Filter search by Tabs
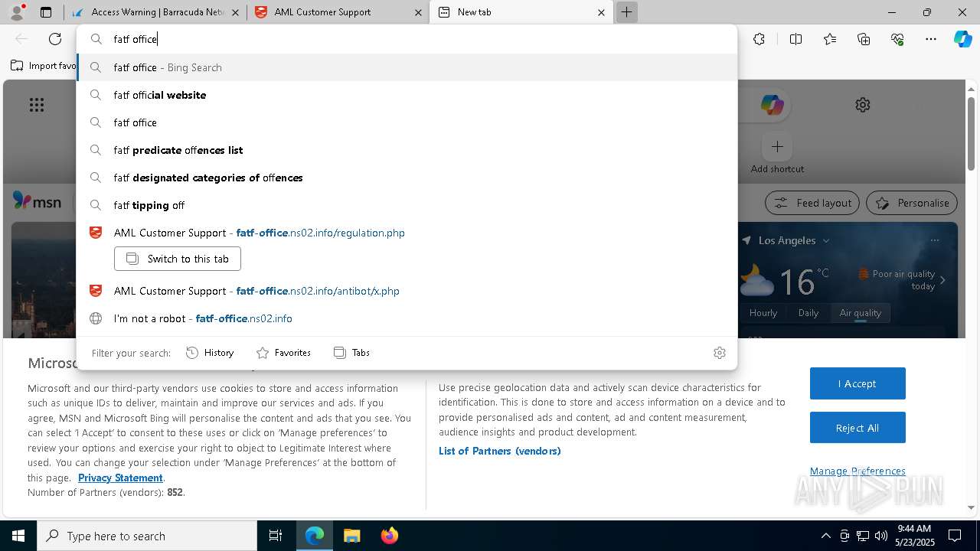Image resolution: width=980 pixels, height=551 pixels. (352, 353)
